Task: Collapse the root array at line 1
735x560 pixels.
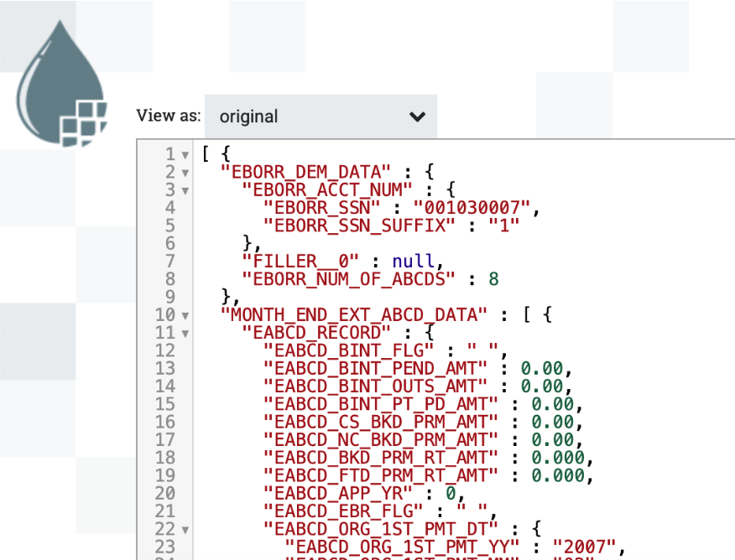Action: [x=185, y=155]
